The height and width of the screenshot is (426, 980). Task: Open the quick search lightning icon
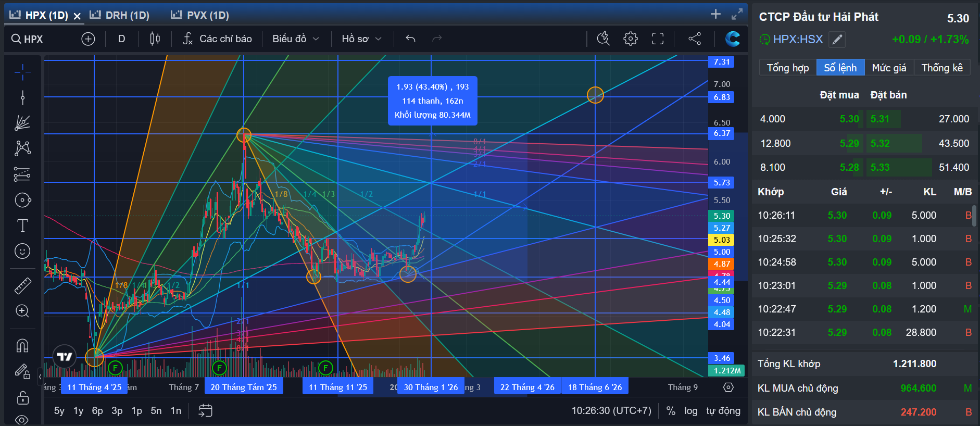tap(603, 39)
